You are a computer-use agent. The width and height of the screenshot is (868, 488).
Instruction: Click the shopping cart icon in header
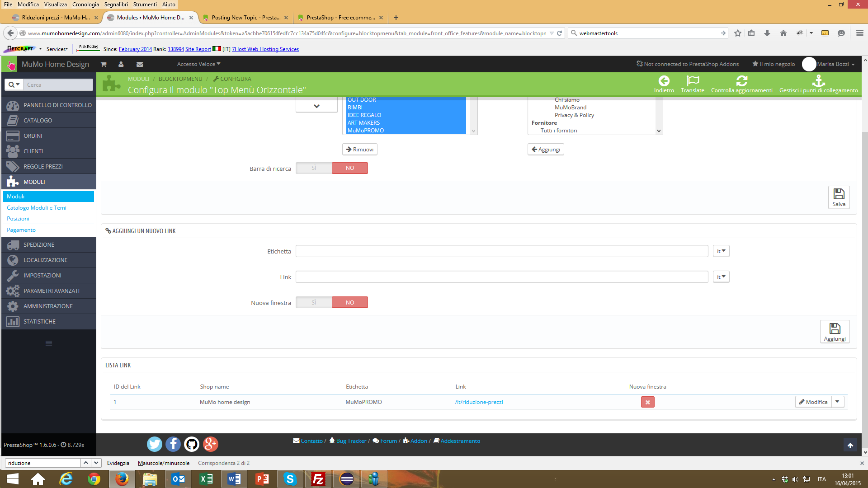tap(103, 64)
